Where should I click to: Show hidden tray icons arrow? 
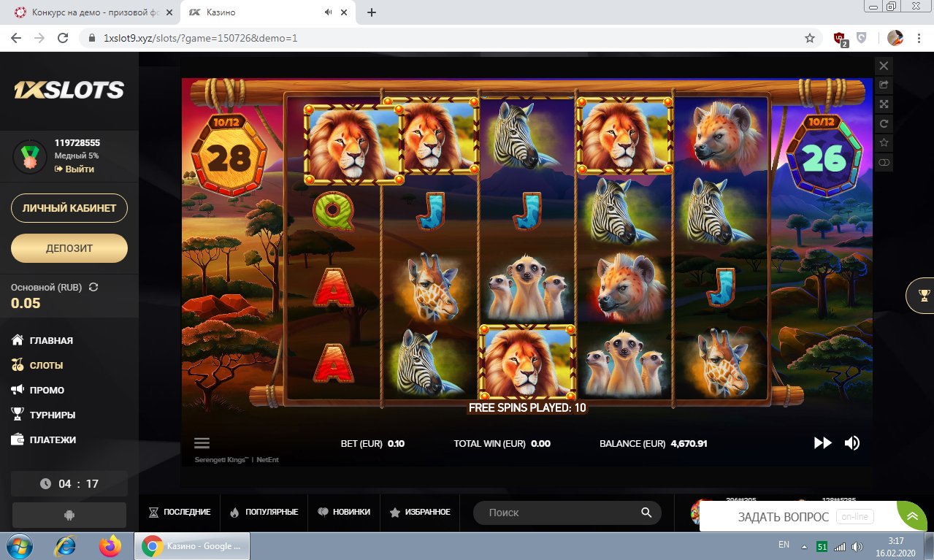pos(804,546)
